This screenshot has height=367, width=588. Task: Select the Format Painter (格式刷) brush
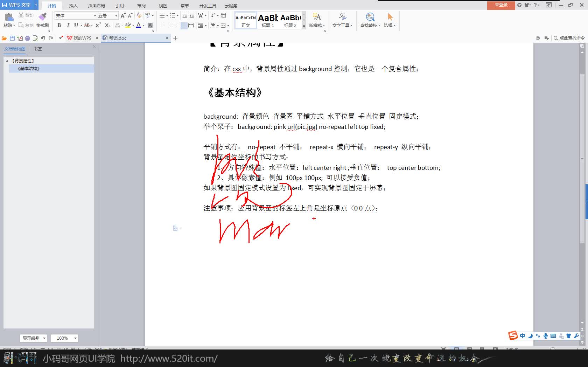[43, 20]
